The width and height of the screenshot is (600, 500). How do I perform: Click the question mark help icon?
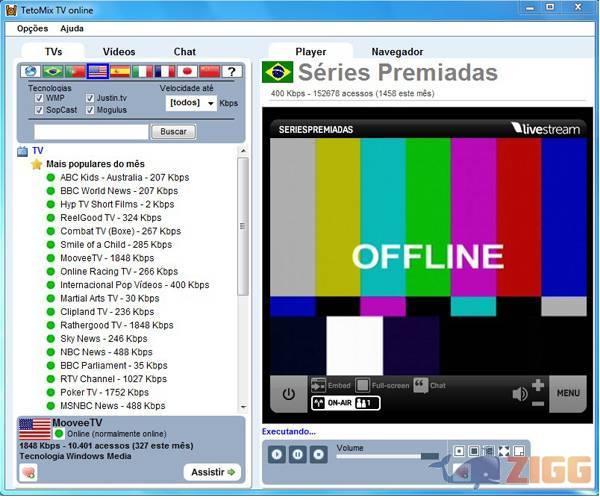point(231,72)
